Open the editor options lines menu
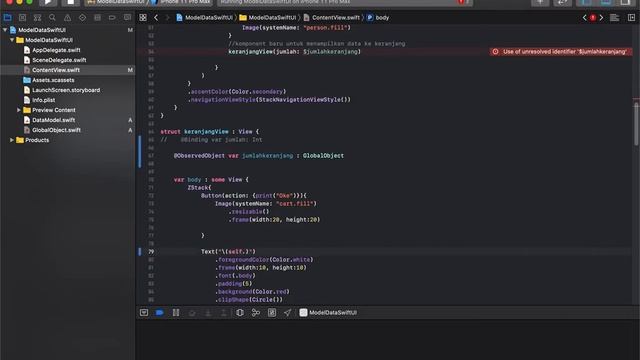The height and width of the screenshot is (360, 640). coord(614,18)
